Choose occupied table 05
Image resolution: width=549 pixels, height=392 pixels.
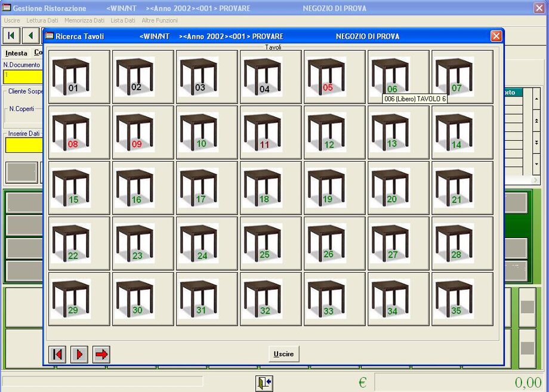334,77
